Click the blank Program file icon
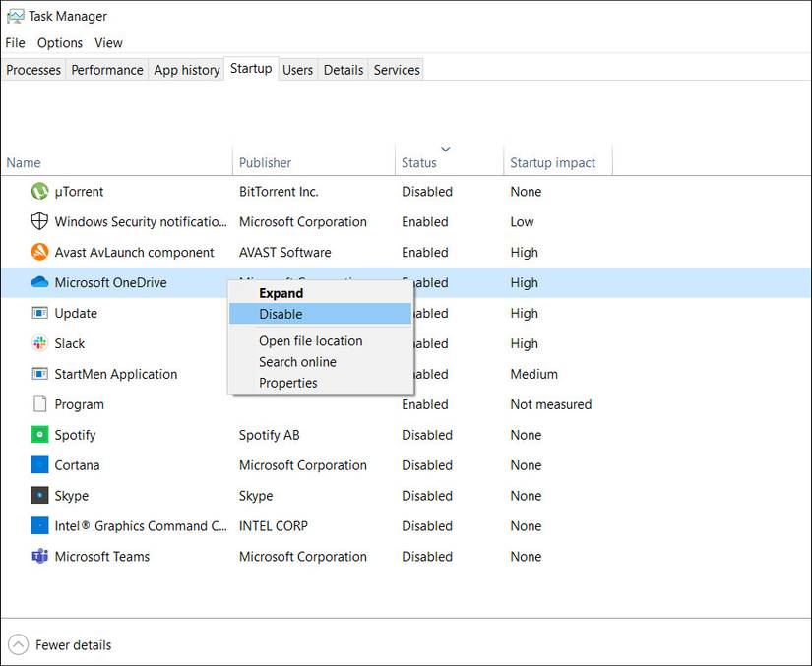The width and height of the screenshot is (812, 666). click(40, 404)
